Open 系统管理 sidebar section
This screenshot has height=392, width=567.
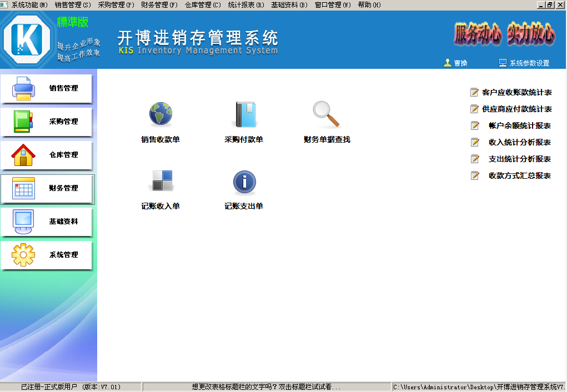pyautogui.click(x=46, y=255)
